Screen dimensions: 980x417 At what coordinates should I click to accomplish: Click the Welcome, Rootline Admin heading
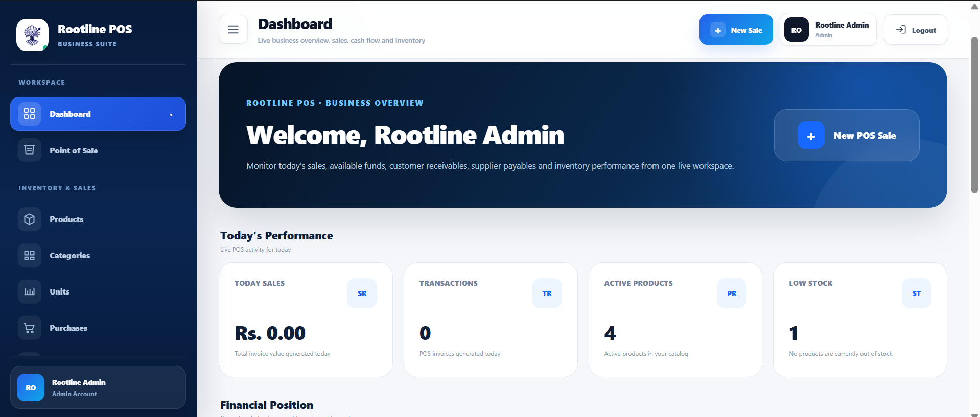[405, 135]
